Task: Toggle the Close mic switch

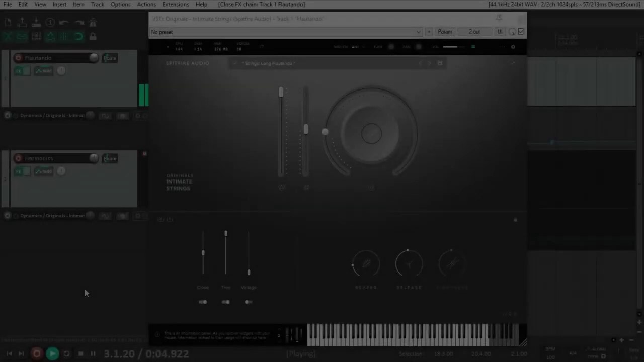Action: tap(203, 302)
